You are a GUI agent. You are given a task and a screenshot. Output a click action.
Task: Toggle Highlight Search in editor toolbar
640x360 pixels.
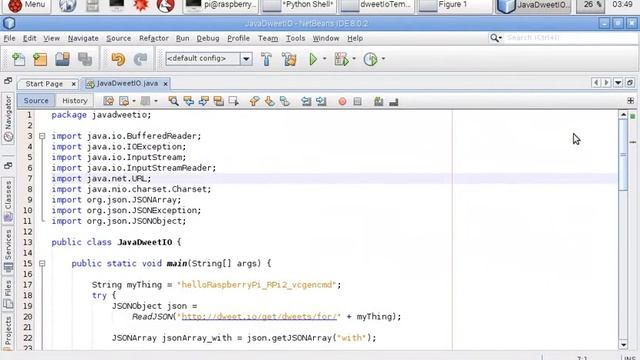[x=218, y=101]
